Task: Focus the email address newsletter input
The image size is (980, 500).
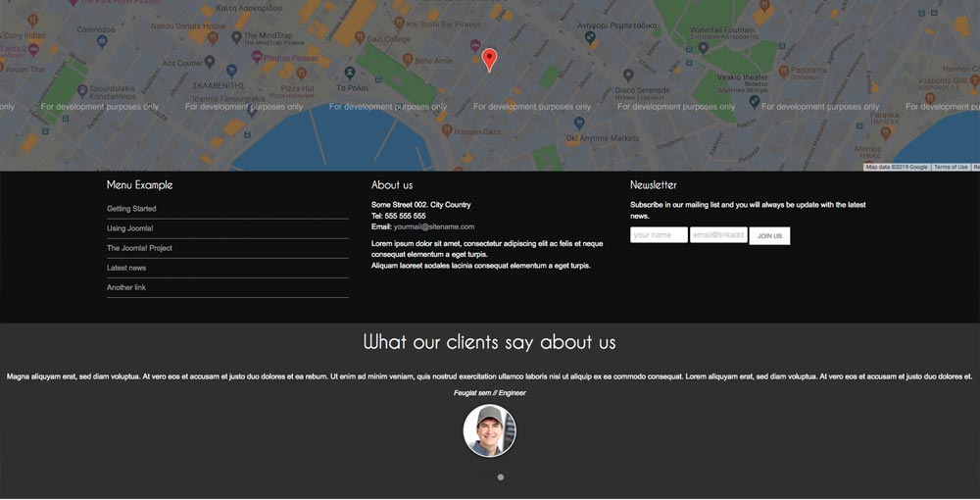Action: tap(718, 235)
